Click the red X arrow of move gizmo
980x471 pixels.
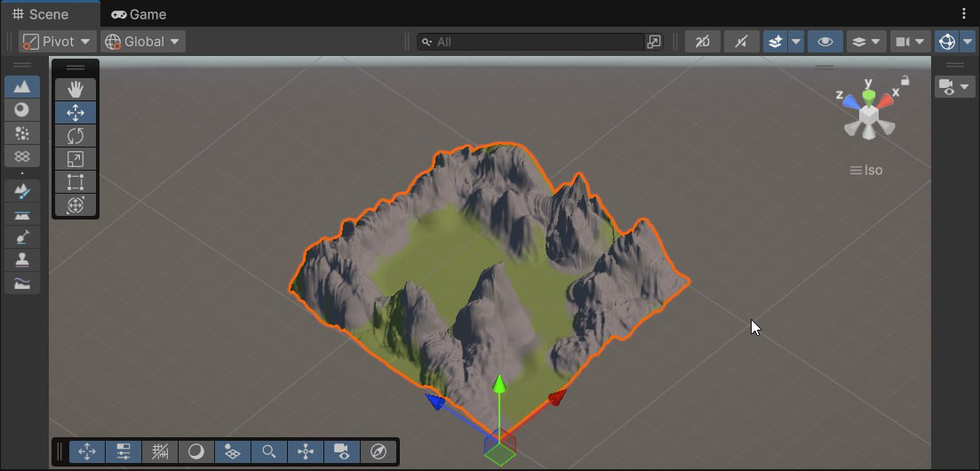point(557,397)
